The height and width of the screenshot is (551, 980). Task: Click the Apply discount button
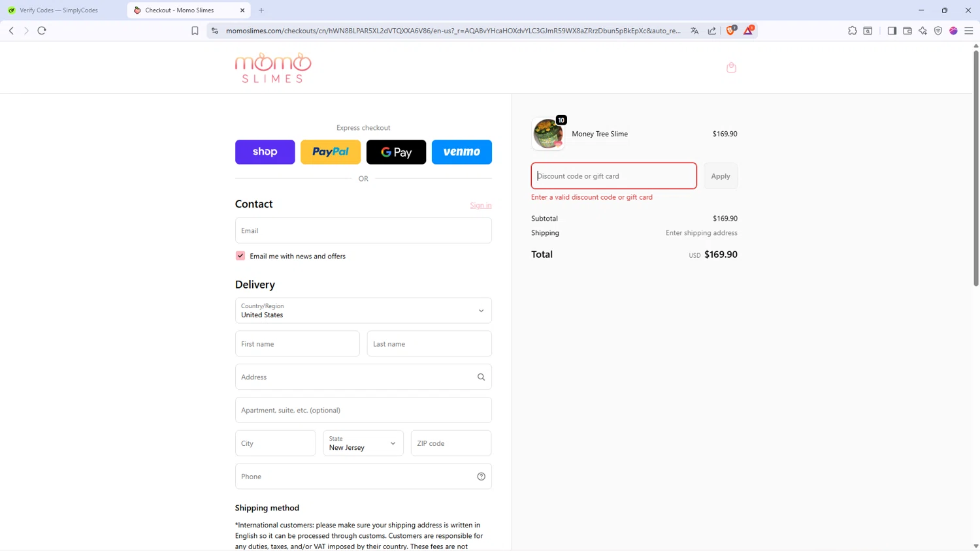pyautogui.click(x=721, y=176)
